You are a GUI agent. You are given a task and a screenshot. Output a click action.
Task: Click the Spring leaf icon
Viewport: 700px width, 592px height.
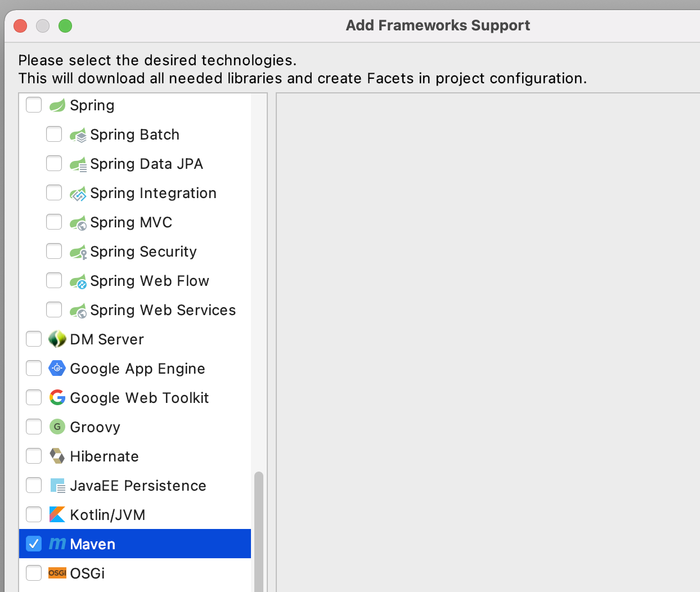tap(57, 105)
